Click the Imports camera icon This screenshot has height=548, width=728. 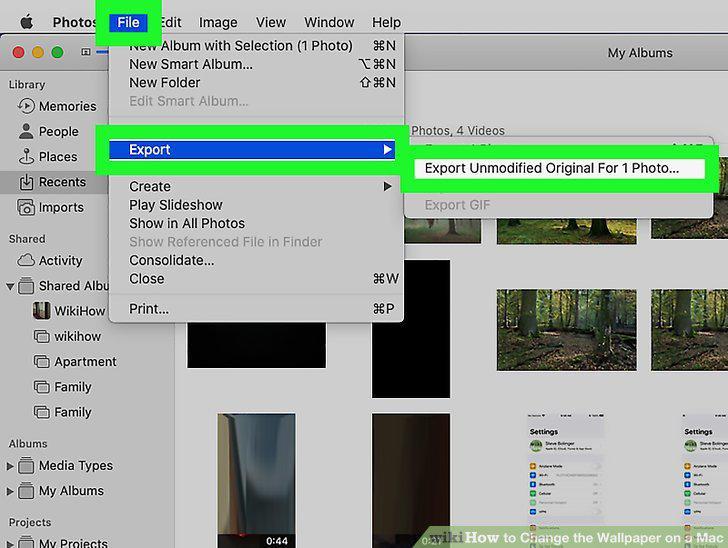click(26, 207)
